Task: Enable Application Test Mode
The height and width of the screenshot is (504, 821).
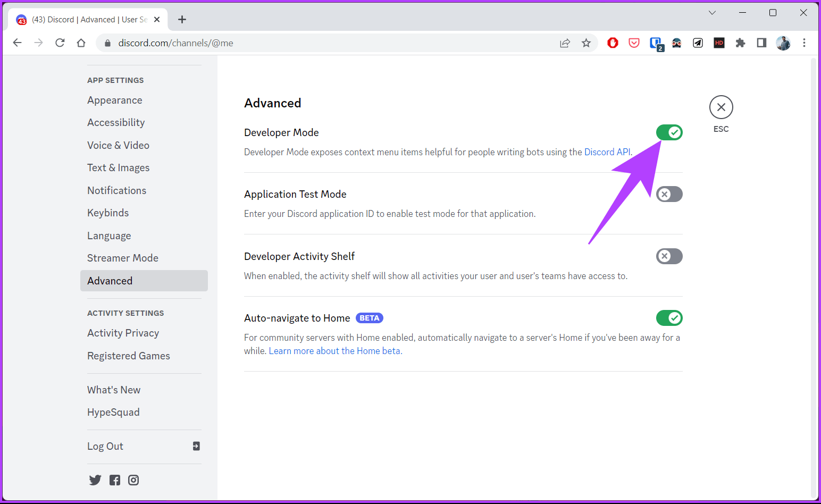Action: [x=669, y=194]
